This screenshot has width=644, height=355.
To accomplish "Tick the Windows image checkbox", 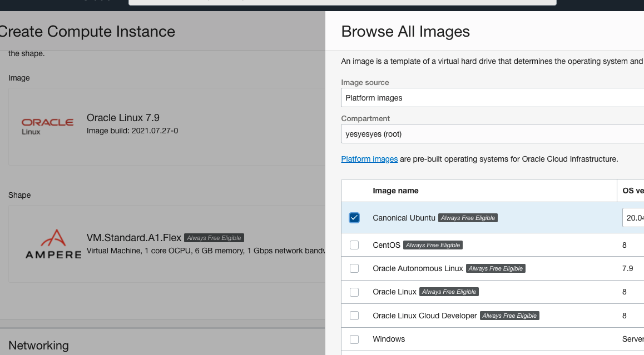I will point(354,339).
